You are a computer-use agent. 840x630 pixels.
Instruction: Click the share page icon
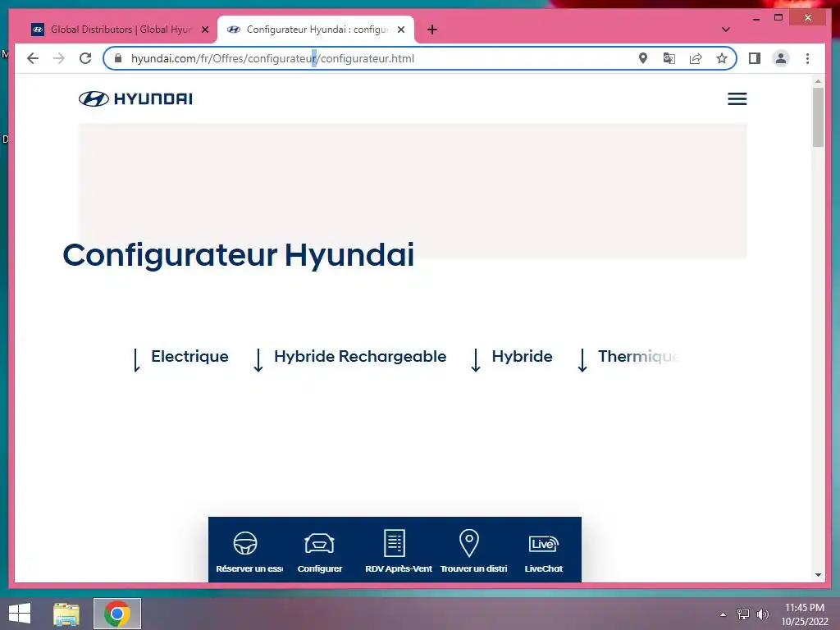coord(696,58)
